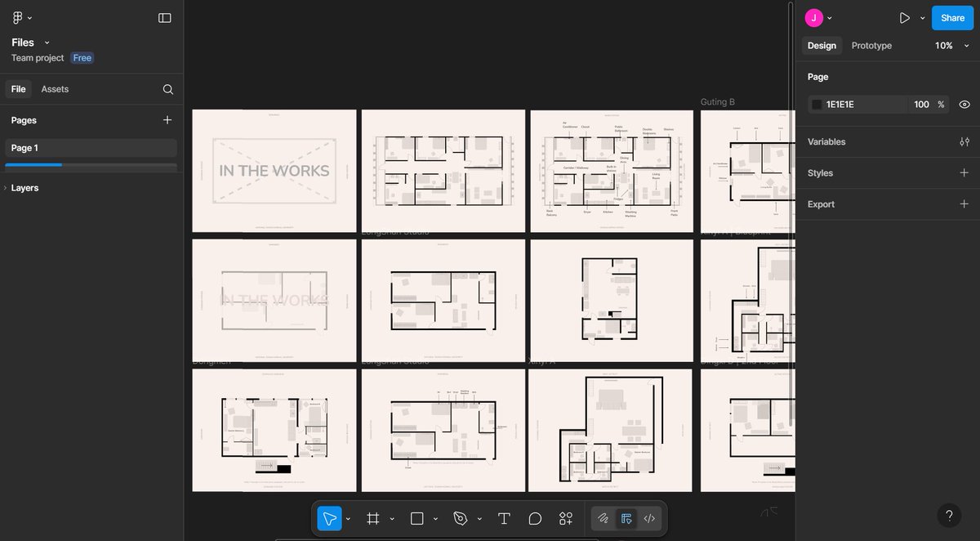This screenshot has height=541, width=980.
Task: Click the user avatar J
Action: pos(813,17)
